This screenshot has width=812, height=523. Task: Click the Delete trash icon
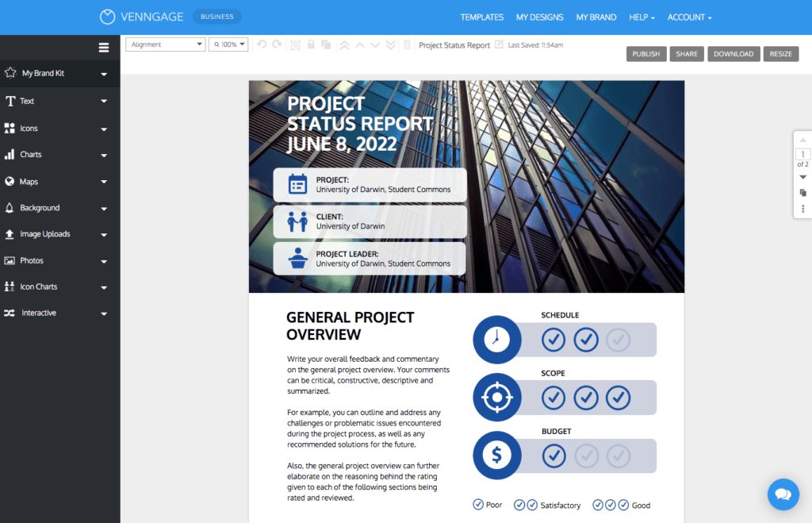(x=406, y=45)
